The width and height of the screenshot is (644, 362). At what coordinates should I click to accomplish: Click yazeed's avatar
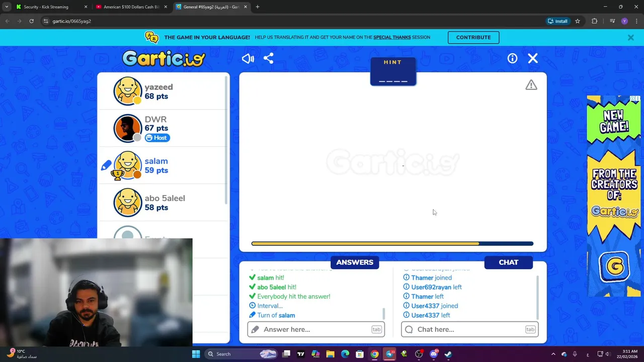(x=128, y=91)
